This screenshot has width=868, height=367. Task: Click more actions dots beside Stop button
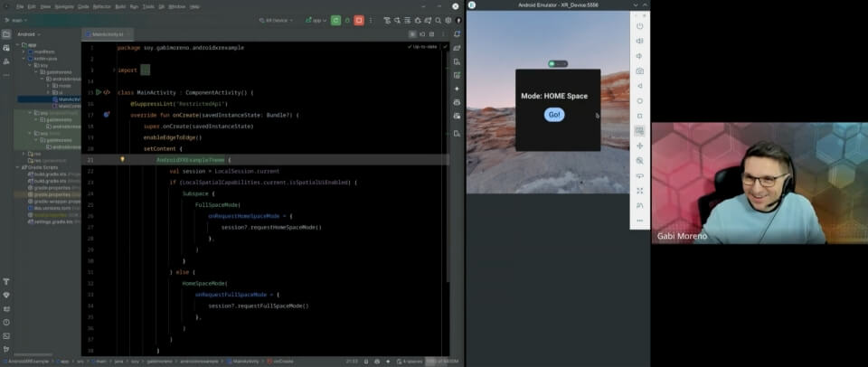coord(371,21)
